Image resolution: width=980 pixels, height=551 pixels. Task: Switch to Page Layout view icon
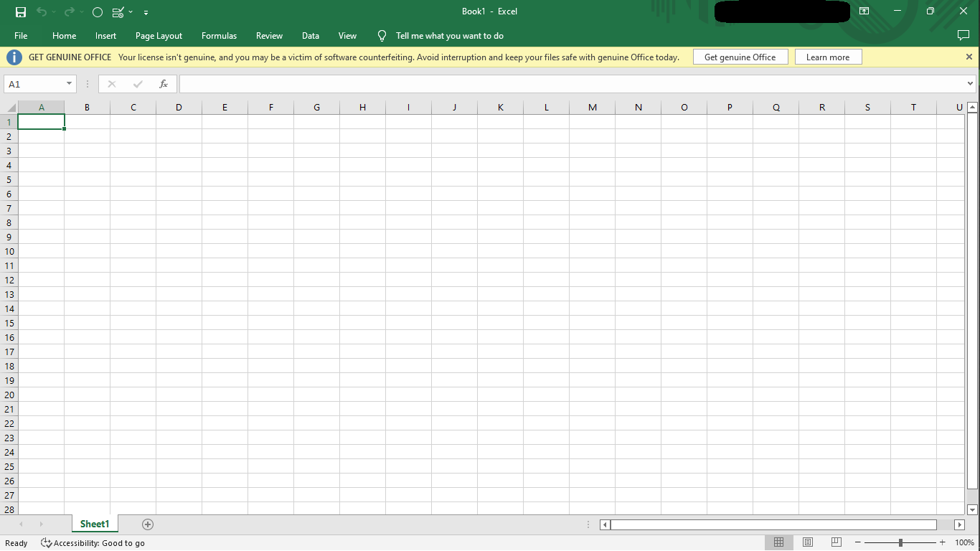tap(808, 542)
